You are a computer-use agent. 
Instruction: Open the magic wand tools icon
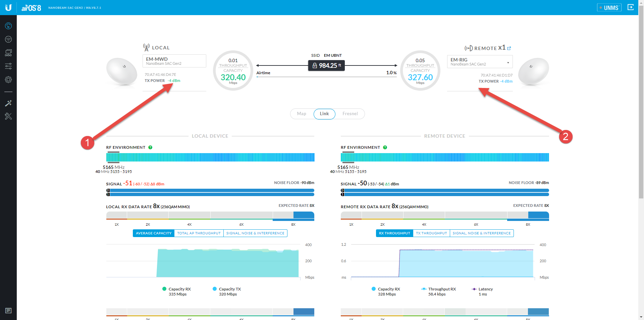[x=8, y=103]
